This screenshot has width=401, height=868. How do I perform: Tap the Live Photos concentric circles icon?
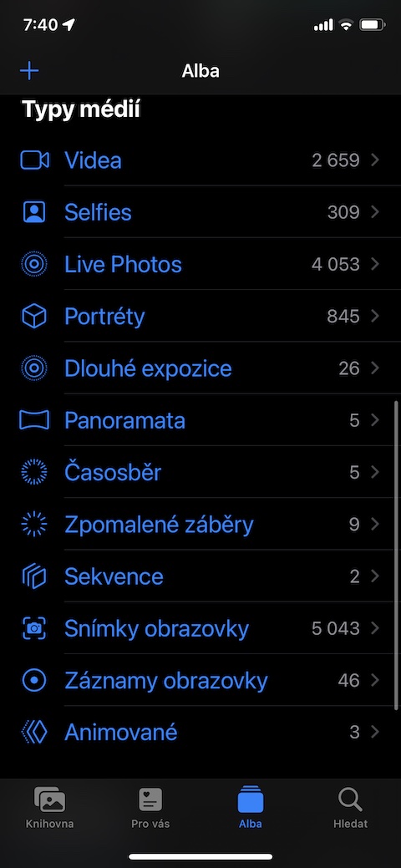tap(34, 264)
